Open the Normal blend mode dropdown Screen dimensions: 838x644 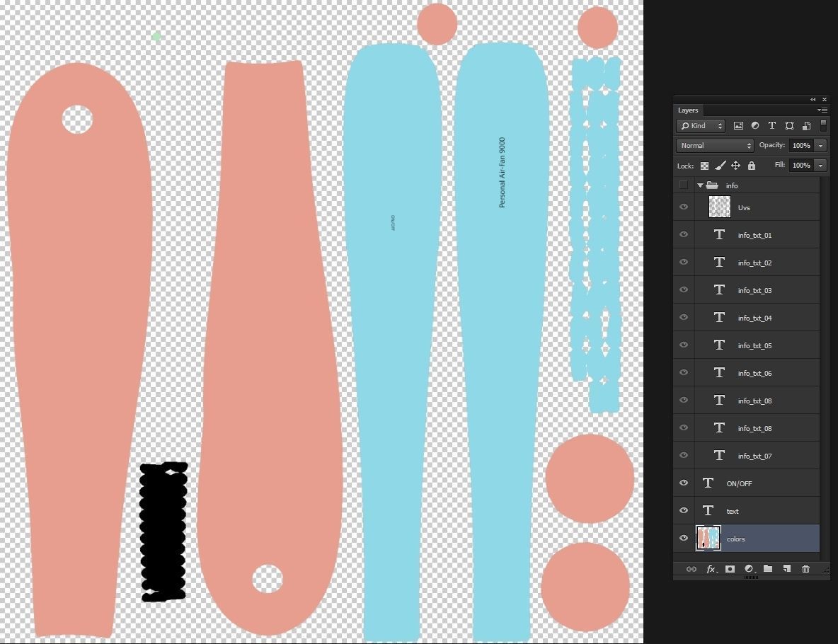715,145
